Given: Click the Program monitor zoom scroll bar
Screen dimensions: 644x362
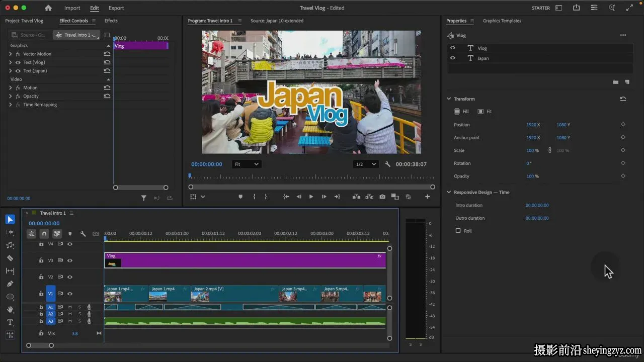Looking at the screenshot, I should (x=311, y=187).
